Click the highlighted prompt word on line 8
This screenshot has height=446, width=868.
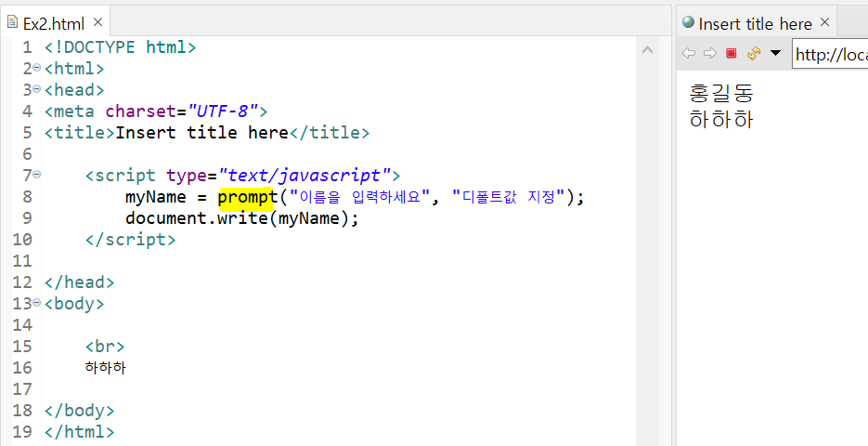click(x=247, y=197)
